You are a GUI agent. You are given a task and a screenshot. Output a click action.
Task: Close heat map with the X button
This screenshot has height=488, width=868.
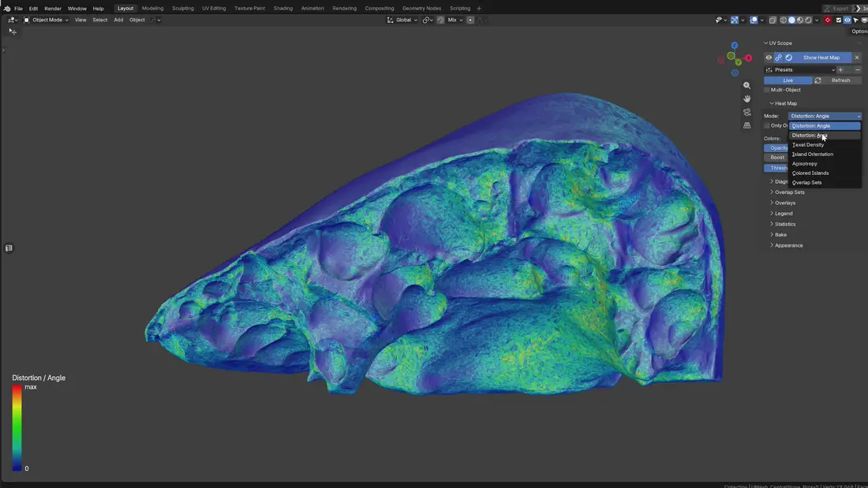[857, 58]
